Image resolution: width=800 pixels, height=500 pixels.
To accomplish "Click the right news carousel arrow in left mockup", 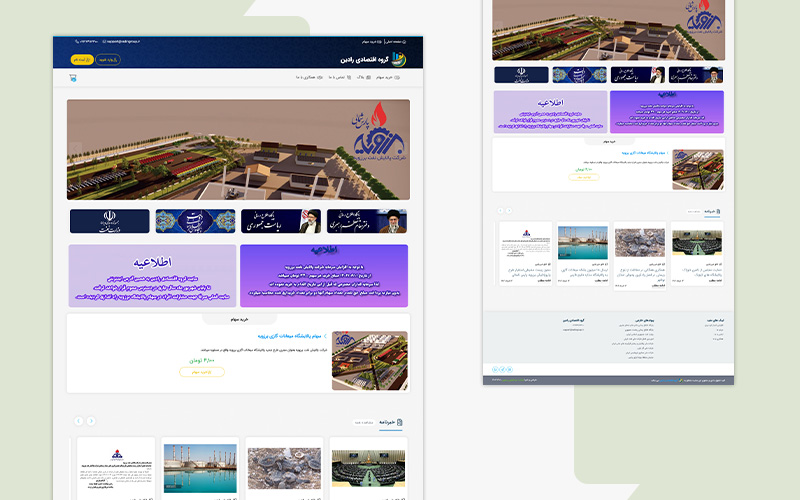I will pyautogui.click(x=91, y=421).
